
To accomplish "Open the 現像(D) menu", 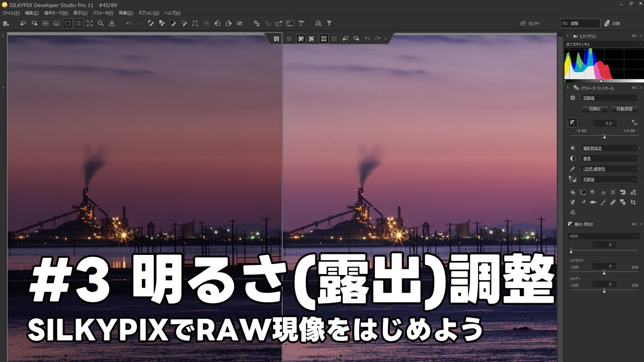I will tap(126, 13).
